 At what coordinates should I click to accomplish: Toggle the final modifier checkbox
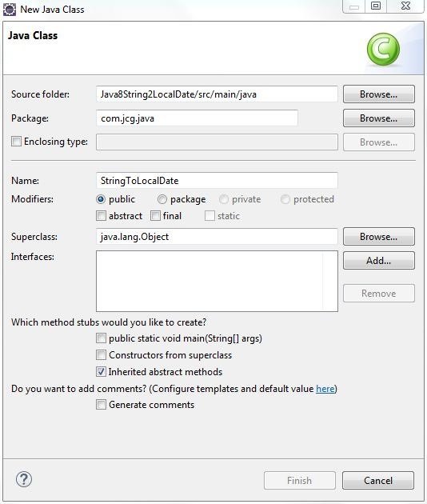[x=155, y=216]
